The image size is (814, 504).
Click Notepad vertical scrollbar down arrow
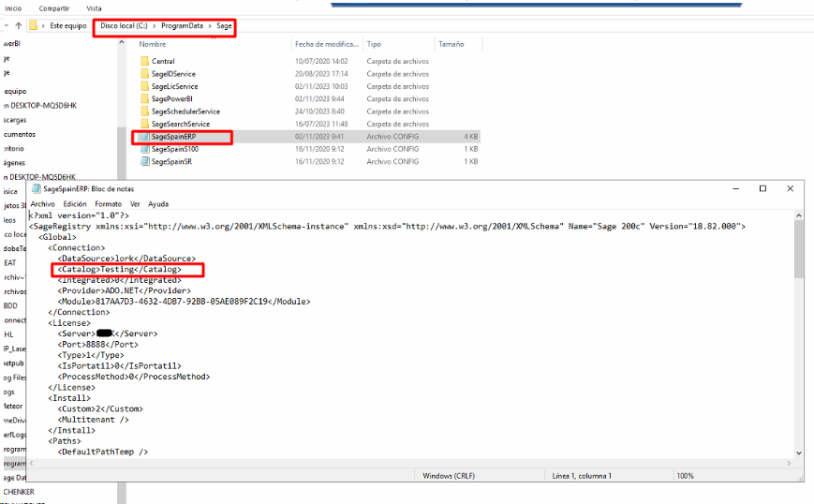point(799,452)
